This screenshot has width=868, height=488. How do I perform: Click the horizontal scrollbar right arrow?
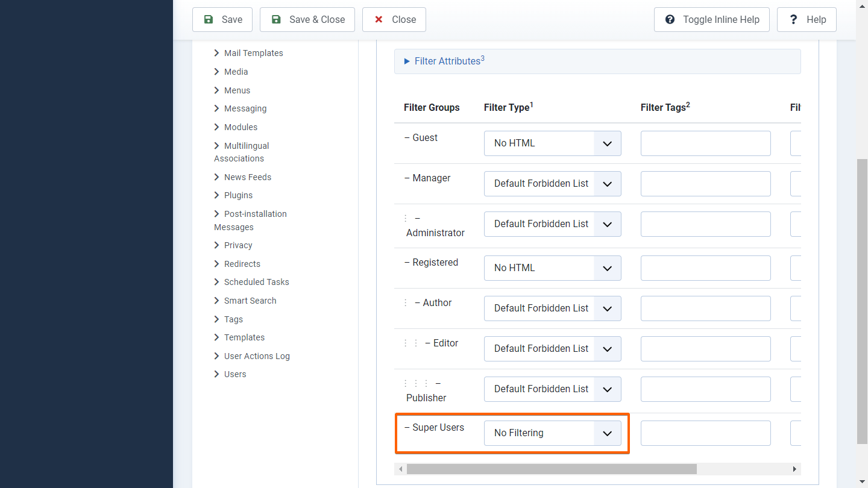click(794, 469)
